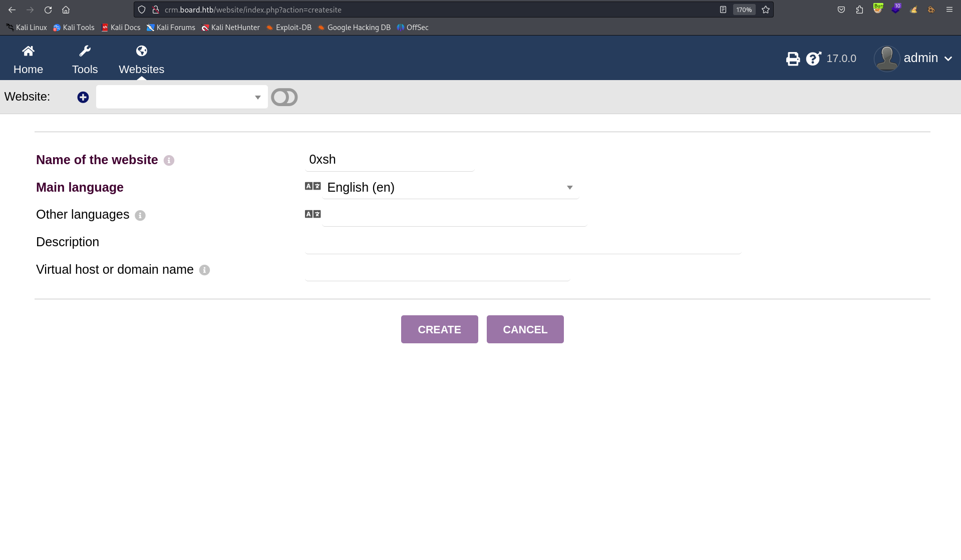The width and height of the screenshot is (961, 560).
Task: Open the Burp extension icon
Action: click(877, 9)
